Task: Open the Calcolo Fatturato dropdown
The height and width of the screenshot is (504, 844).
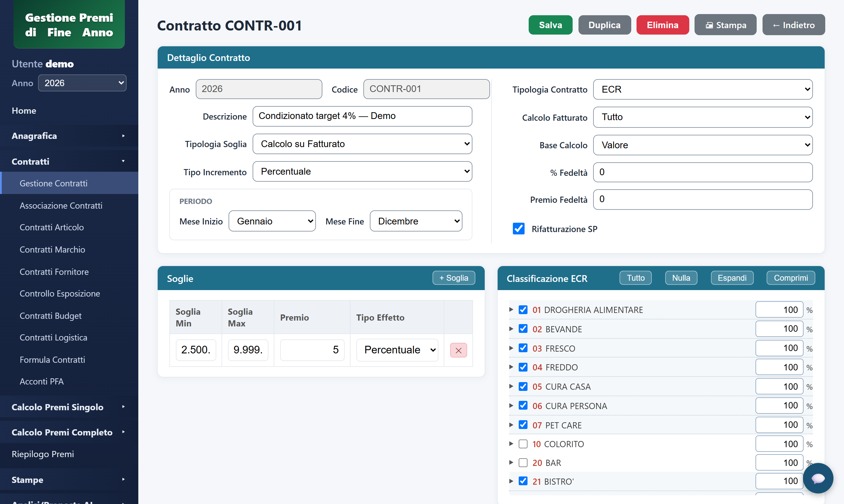Action: pos(703,117)
